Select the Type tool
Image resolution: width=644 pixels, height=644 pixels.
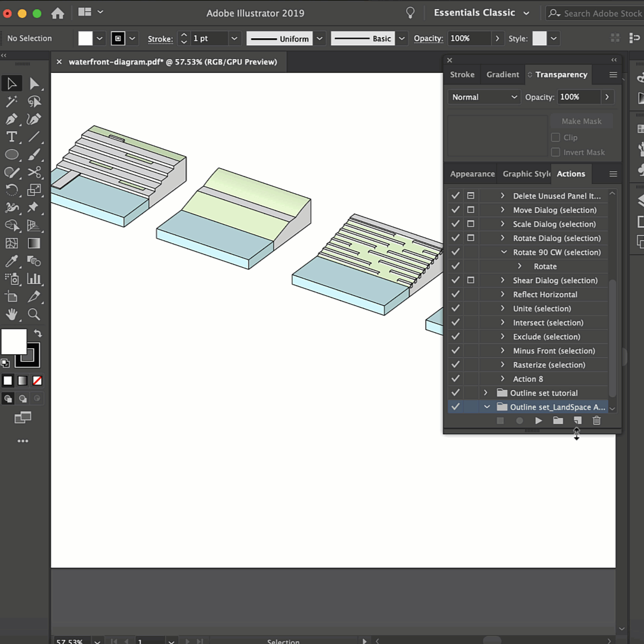tap(11, 137)
